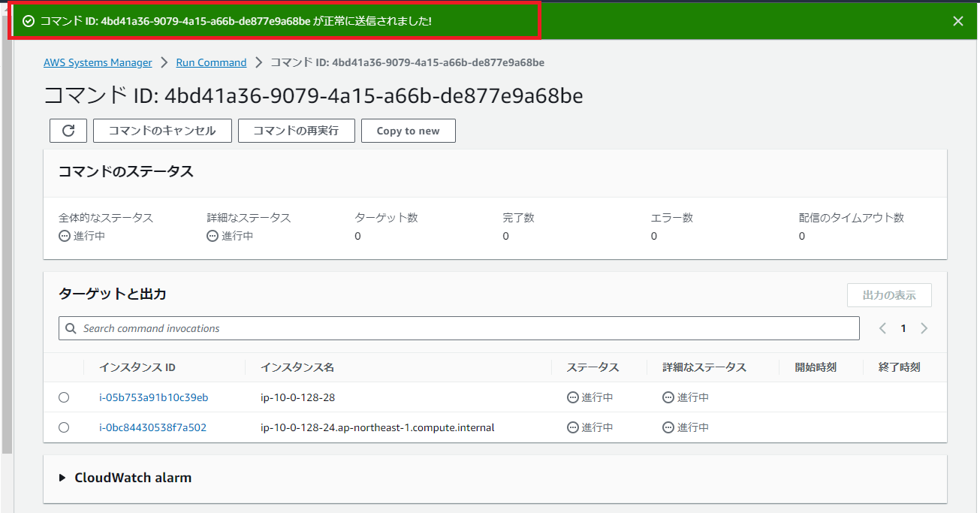
Task: Click 詳細なステータス 進行中 in ip-10-0-128-24 row
Action: (686, 427)
